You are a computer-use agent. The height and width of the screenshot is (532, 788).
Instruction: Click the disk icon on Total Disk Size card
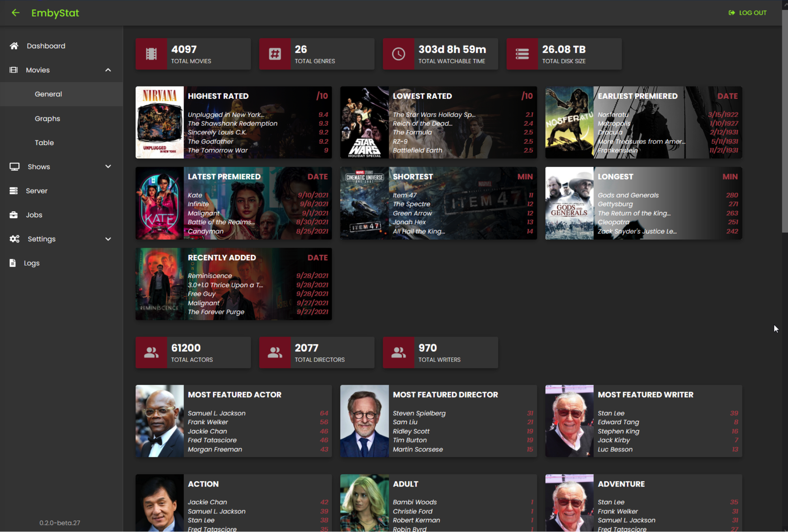coord(522,54)
